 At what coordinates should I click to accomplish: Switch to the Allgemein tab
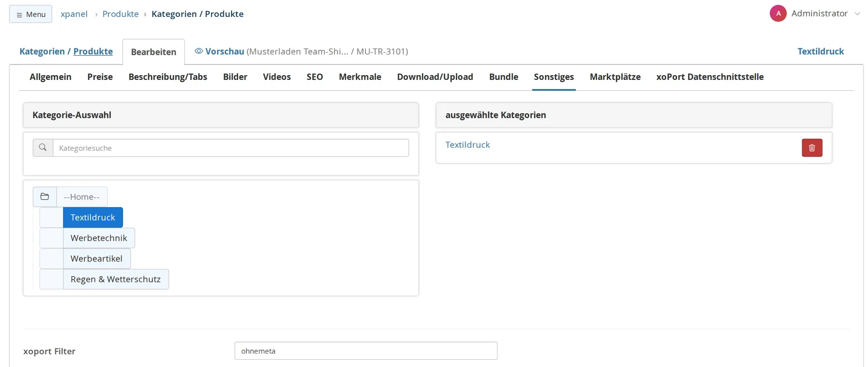pos(50,77)
